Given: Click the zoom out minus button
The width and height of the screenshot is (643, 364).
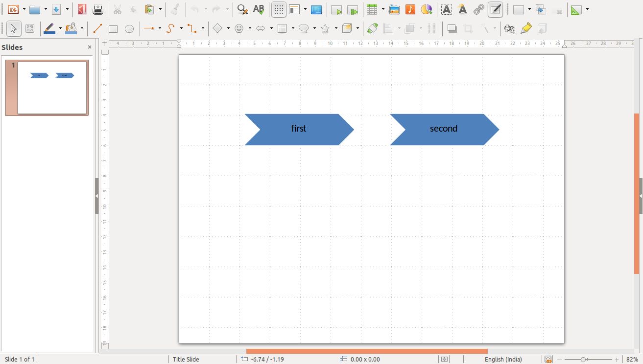Looking at the screenshot, I should point(560,360).
